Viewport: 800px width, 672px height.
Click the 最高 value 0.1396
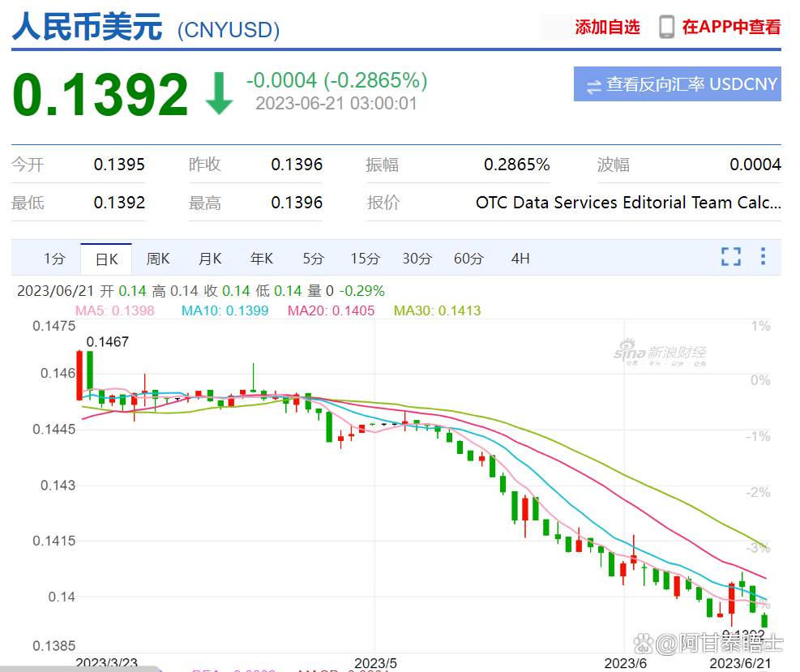pyautogui.click(x=297, y=203)
